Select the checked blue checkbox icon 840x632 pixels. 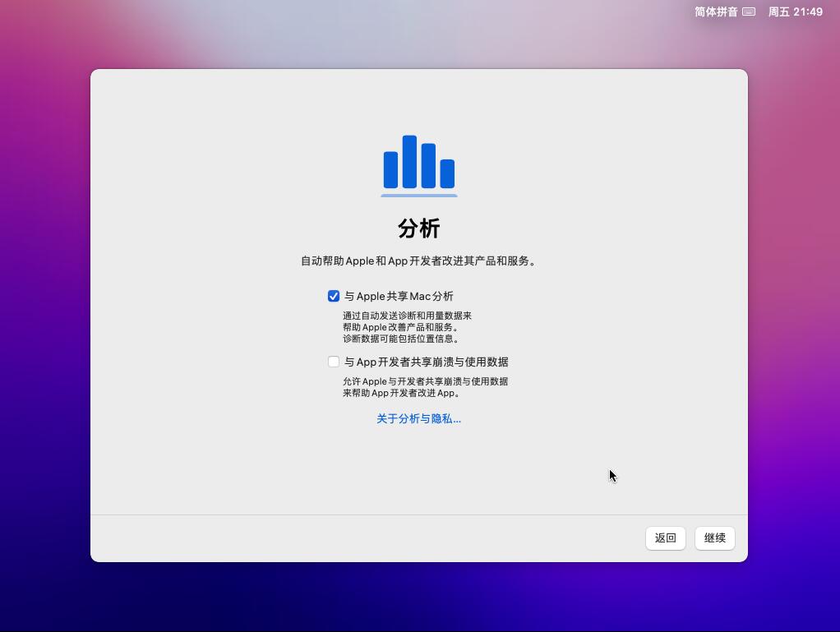tap(333, 296)
